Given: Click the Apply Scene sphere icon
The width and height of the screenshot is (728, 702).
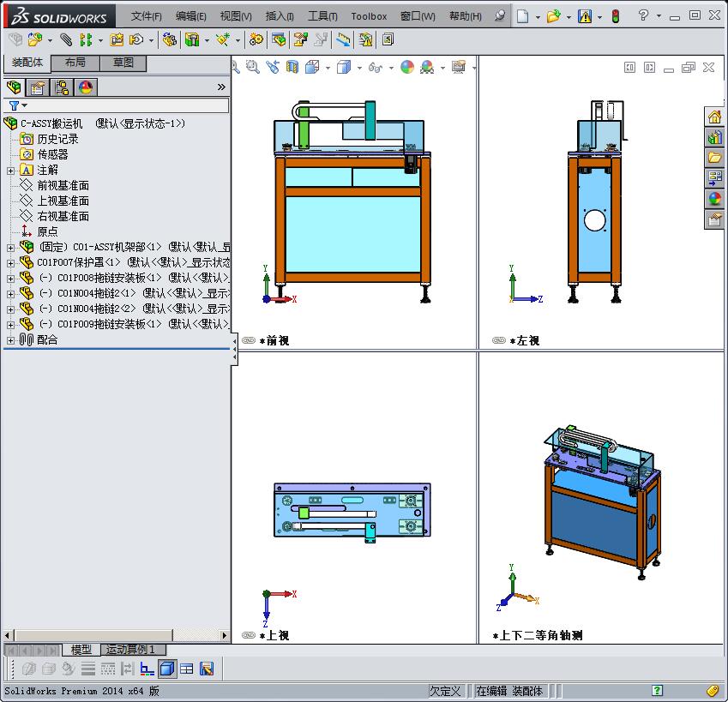Looking at the screenshot, I should [x=427, y=67].
